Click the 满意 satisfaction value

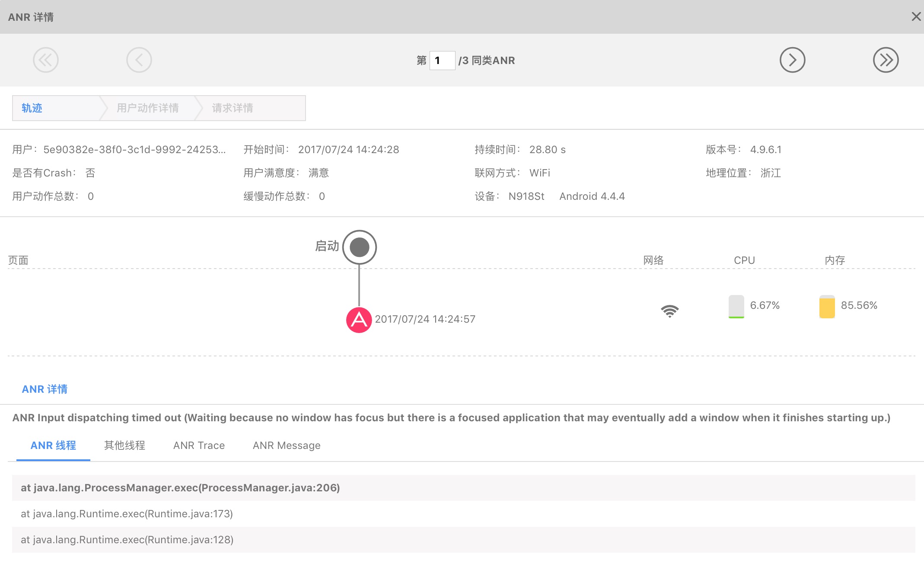tap(319, 173)
